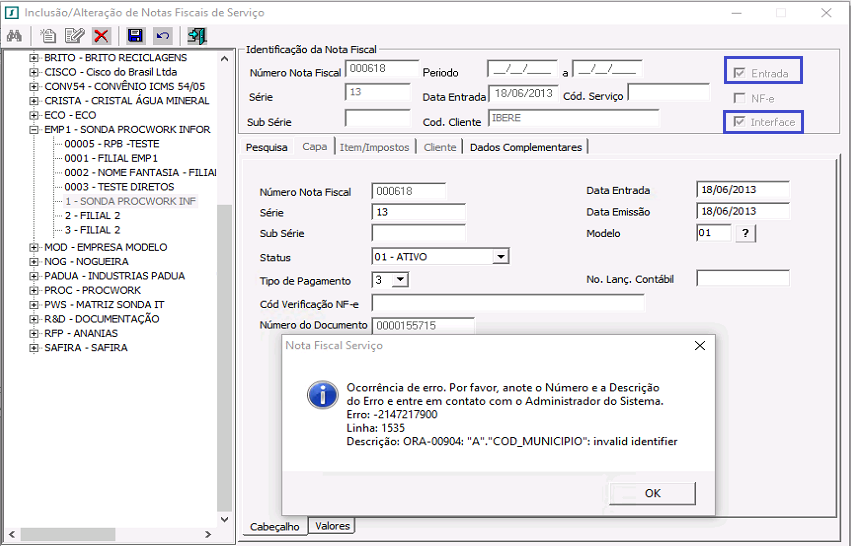The height and width of the screenshot is (546, 851).
Task: Switch to the Pesquisa tab
Action: (x=266, y=147)
